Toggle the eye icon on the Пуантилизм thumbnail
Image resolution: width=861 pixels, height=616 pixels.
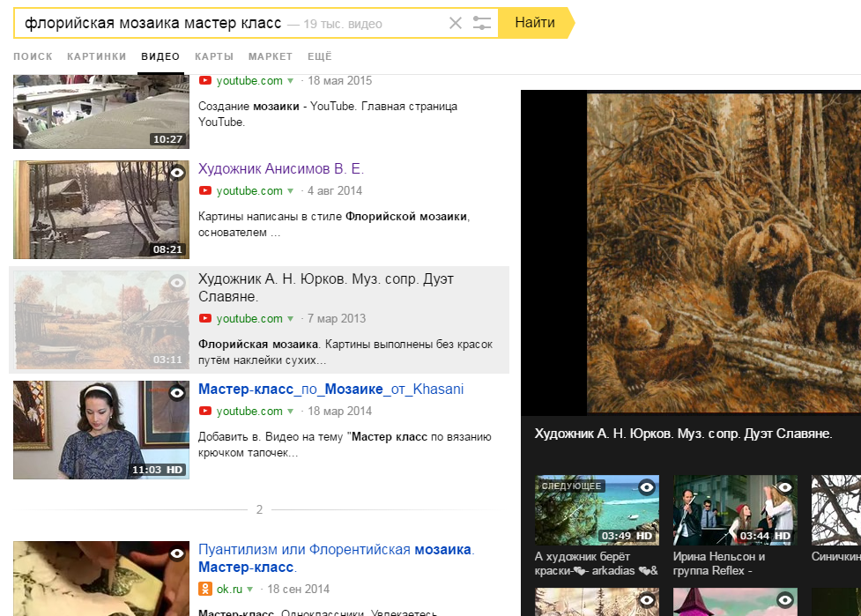[x=177, y=553]
